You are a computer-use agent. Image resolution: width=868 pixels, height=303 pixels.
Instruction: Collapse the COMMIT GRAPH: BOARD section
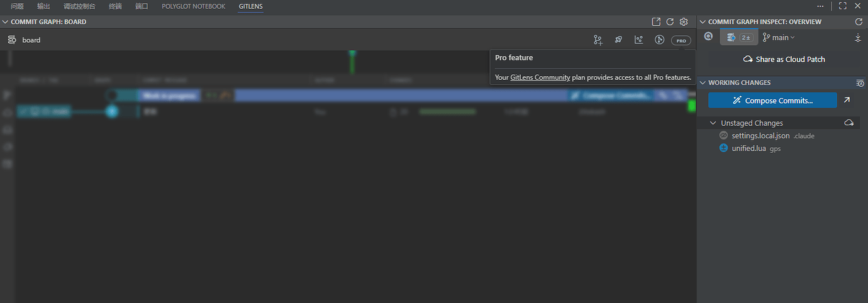click(x=6, y=21)
